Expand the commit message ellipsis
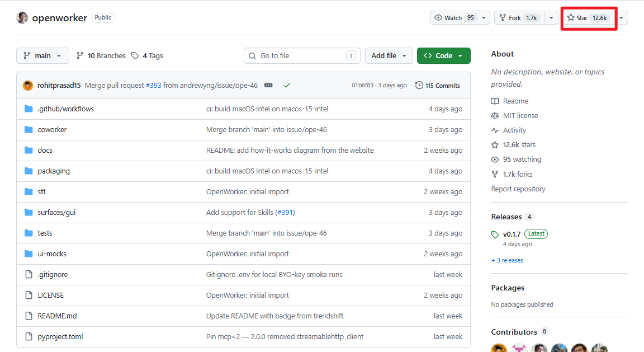This screenshot has height=352, width=644. coord(268,85)
